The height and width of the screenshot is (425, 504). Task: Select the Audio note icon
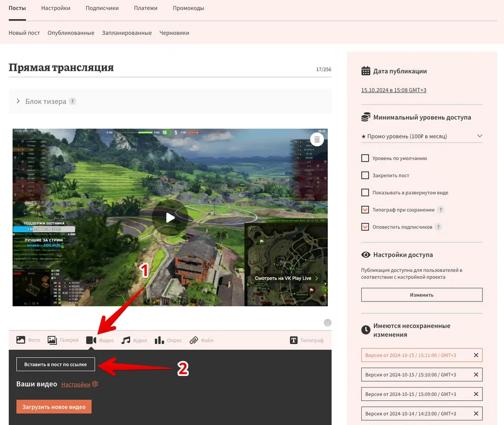(126, 340)
